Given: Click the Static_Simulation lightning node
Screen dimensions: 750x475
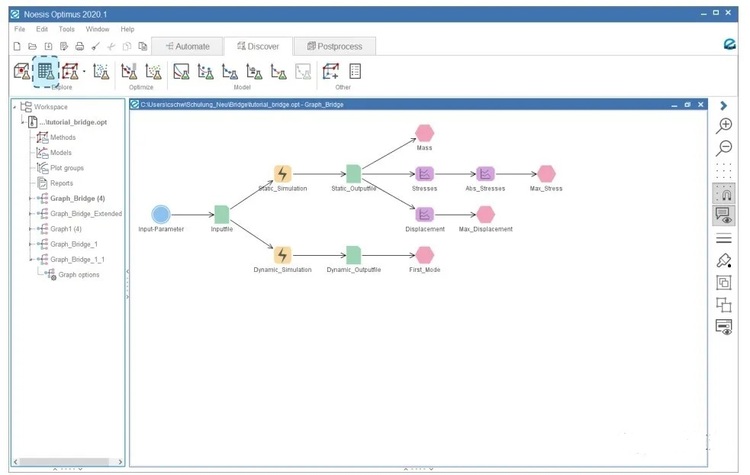Looking at the screenshot, I should tap(282, 174).
